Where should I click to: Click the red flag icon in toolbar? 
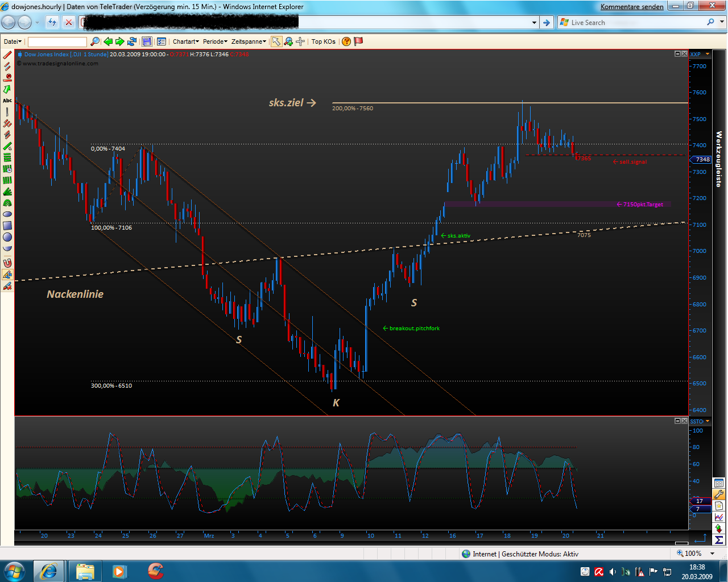pos(358,41)
